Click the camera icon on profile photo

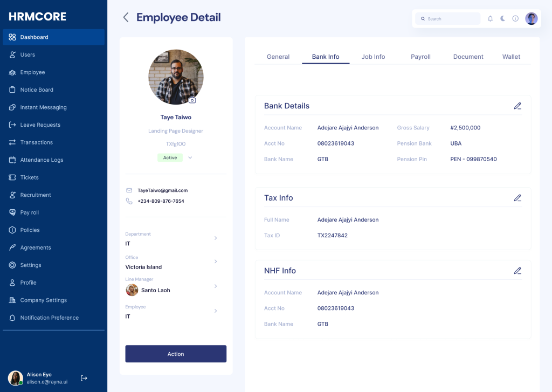(x=192, y=100)
